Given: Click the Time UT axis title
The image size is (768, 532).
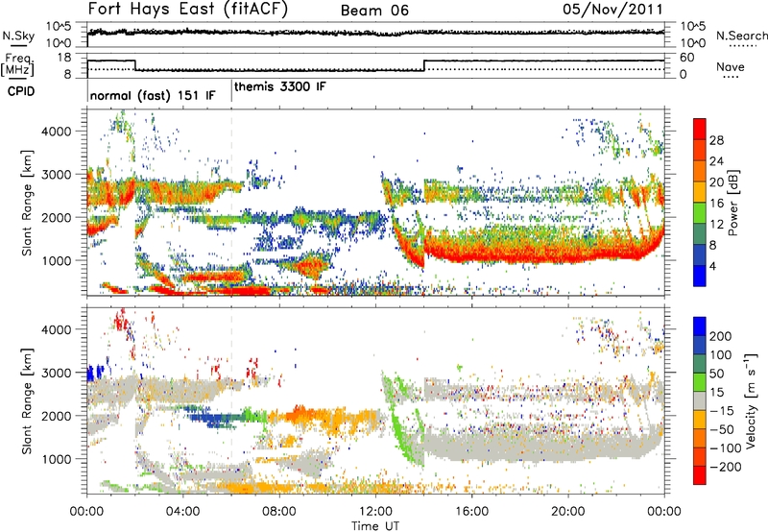Looking at the screenshot, I should coord(375,526).
